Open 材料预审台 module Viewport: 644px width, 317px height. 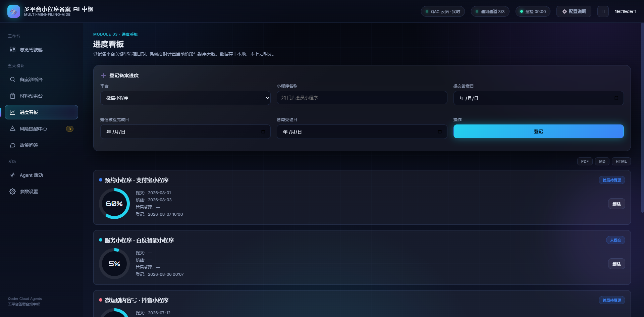41,96
